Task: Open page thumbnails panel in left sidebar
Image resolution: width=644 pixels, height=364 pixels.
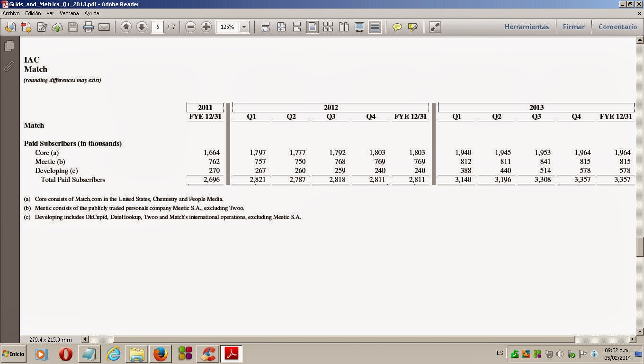Action: point(9,46)
